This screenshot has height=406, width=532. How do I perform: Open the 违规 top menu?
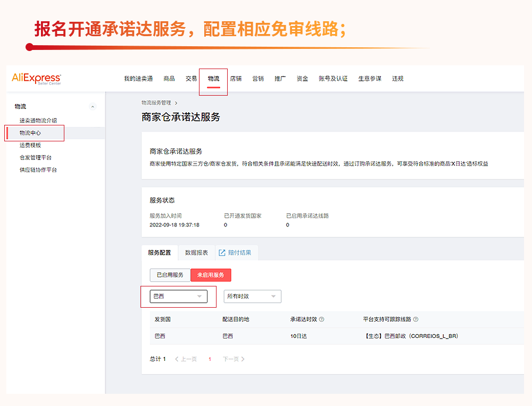(397, 79)
